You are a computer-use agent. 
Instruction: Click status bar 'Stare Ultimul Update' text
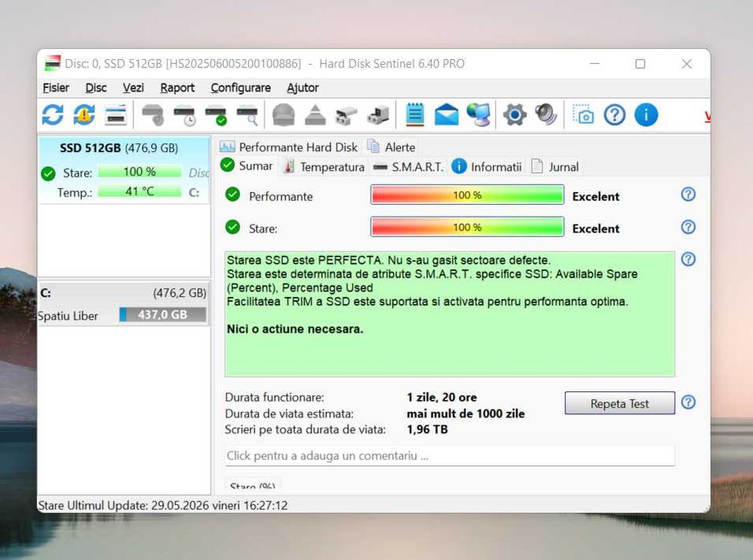[x=162, y=506]
